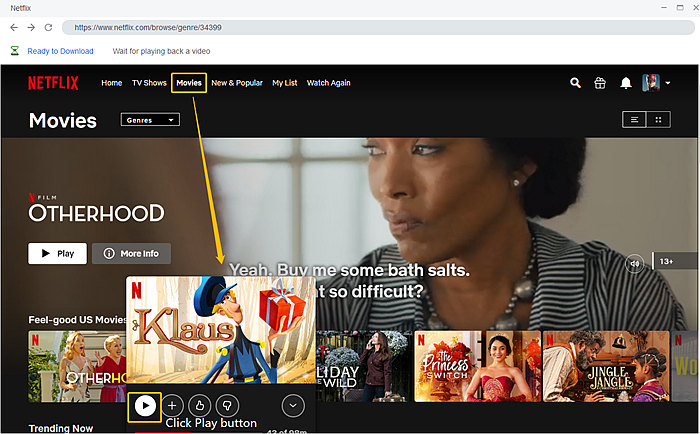Click the large Movies page heading

coord(62,121)
